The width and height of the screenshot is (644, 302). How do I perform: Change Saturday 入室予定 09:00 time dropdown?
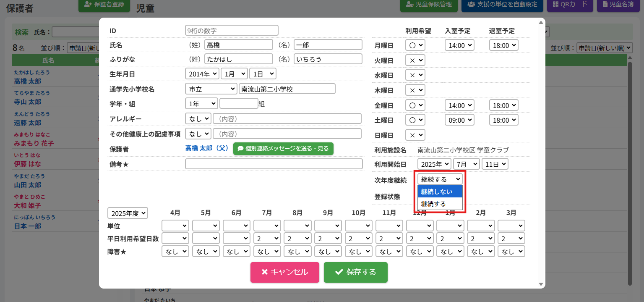coord(459,120)
